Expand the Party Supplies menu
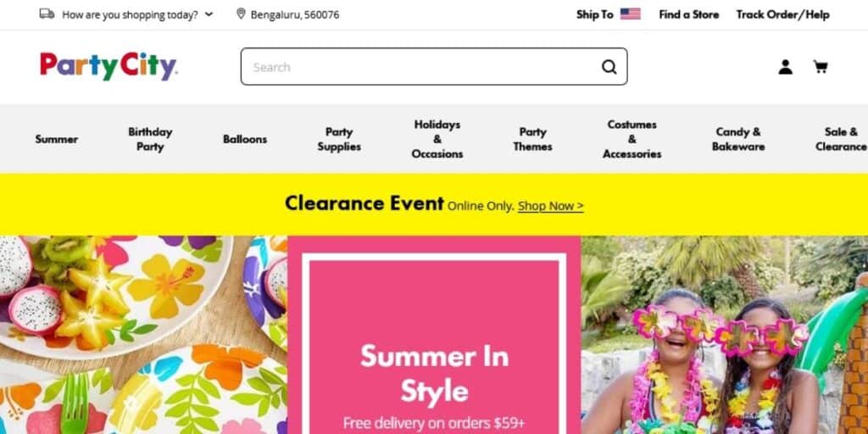This screenshot has height=434, width=868. point(339,139)
